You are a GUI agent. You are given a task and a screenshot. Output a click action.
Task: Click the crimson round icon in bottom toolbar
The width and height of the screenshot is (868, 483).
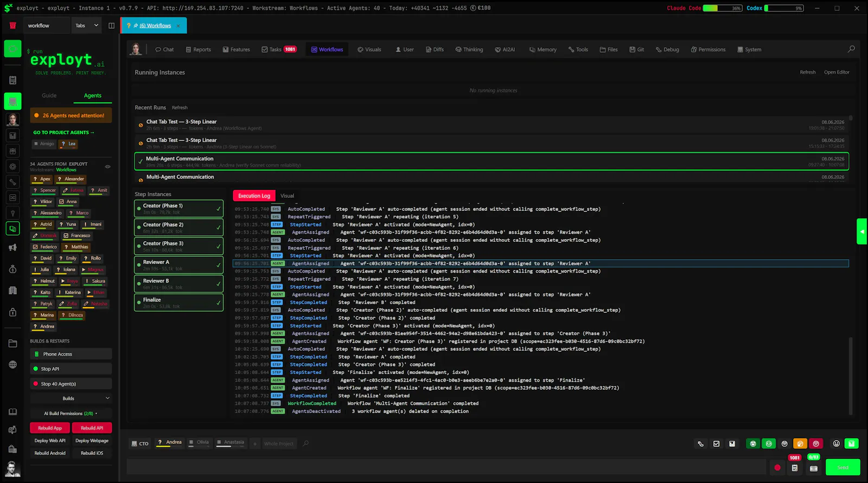[x=816, y=443]
